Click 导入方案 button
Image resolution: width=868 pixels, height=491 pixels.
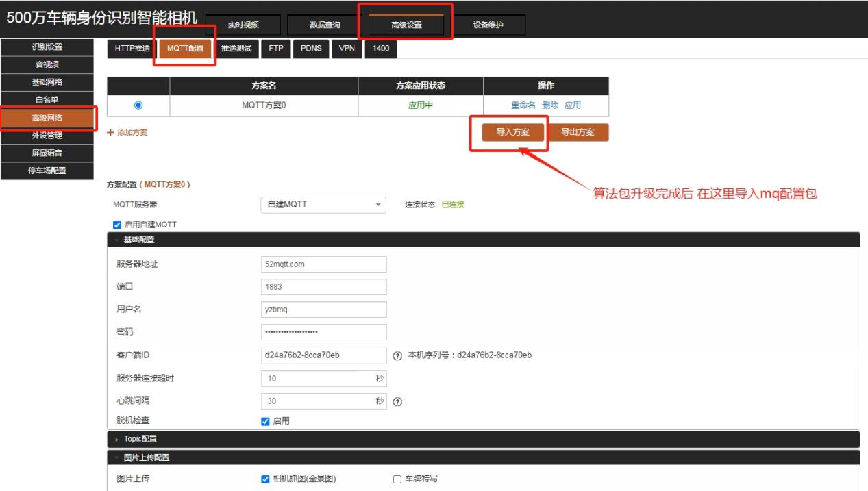pos(513,133)
